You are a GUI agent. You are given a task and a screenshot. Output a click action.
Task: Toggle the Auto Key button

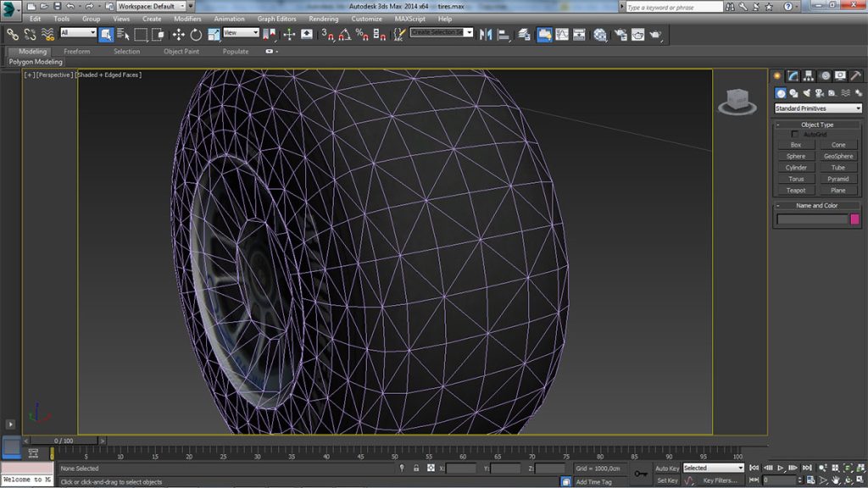coord(667,468)
